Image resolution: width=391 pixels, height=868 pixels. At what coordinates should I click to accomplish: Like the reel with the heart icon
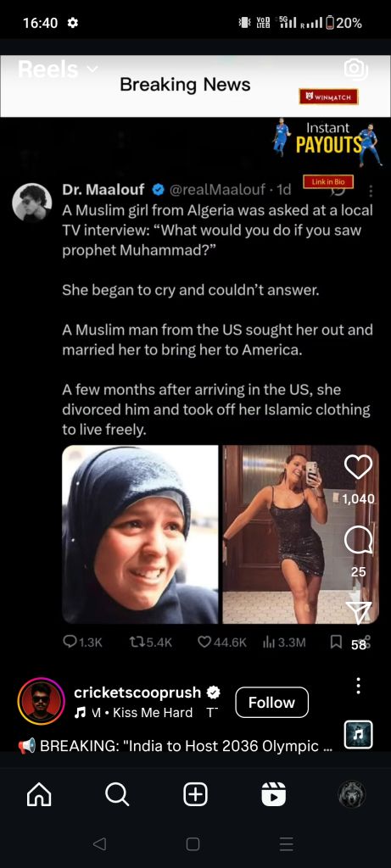[x=358, y=467]
